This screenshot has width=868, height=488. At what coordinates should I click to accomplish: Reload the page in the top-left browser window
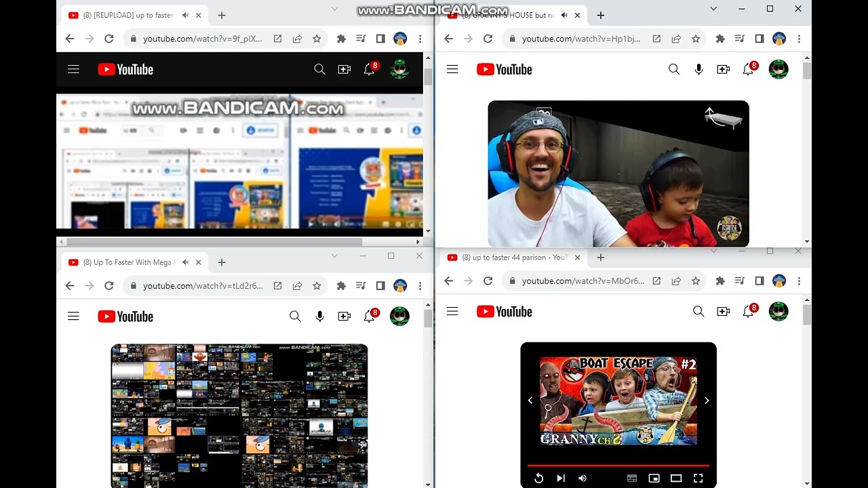108,39
